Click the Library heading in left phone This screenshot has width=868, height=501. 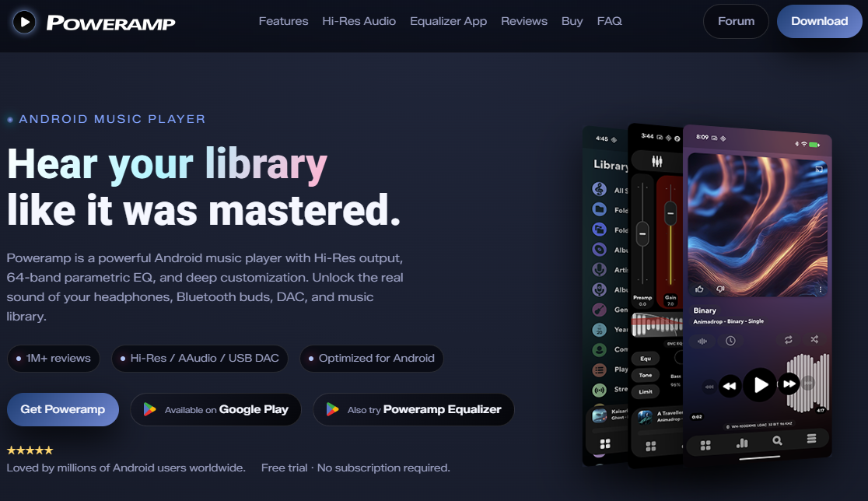(611, 165)
